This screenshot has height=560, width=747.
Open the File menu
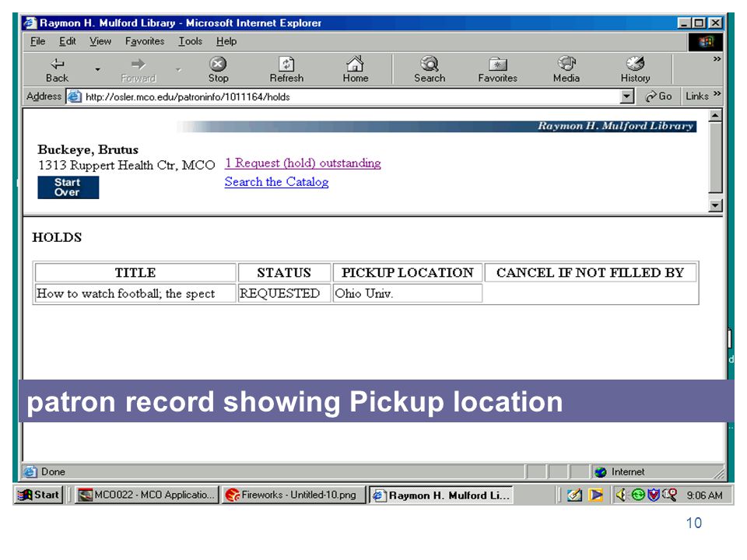point(37,41)
